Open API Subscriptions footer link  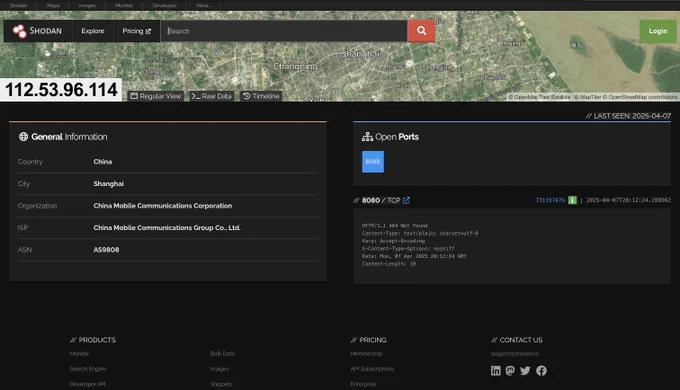[x=372, y=369]
